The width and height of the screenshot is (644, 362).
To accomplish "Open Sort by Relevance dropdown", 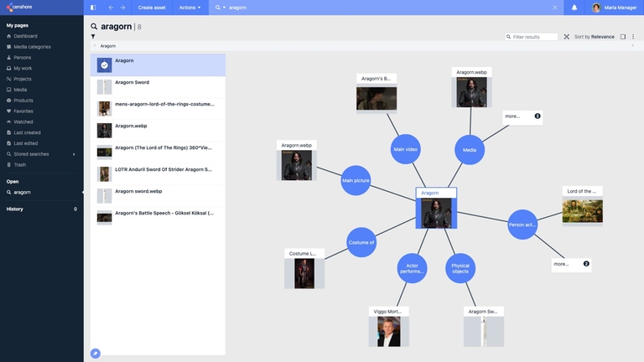I will tap(595, 37).
